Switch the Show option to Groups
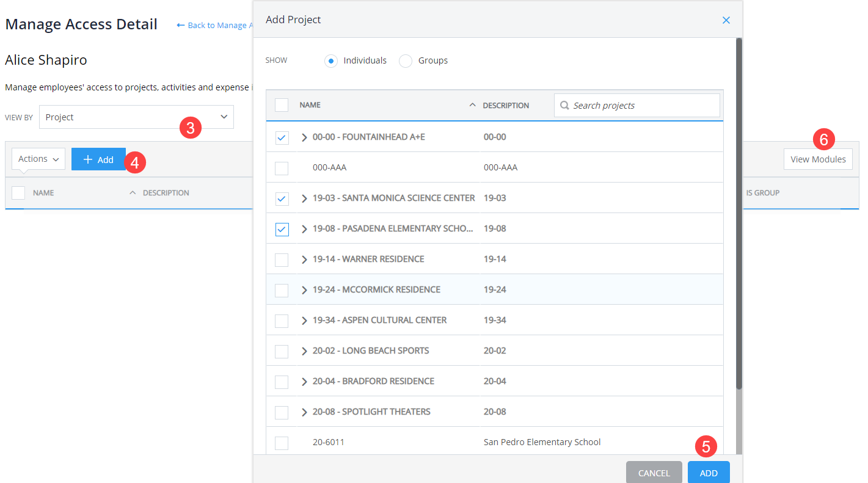The height and width of the screenshot is (483, 868). pyautogui.click(x=405, y=61)
